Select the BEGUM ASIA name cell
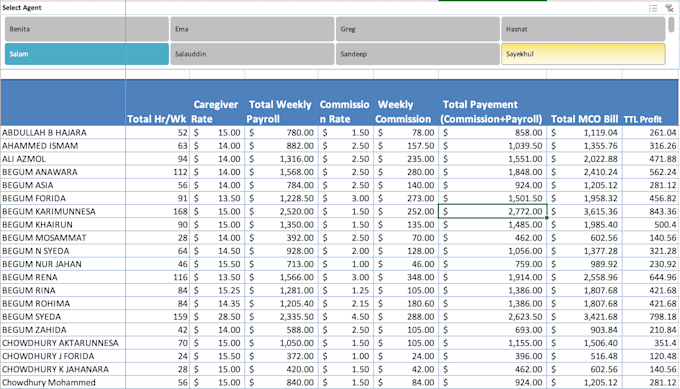 63,185
